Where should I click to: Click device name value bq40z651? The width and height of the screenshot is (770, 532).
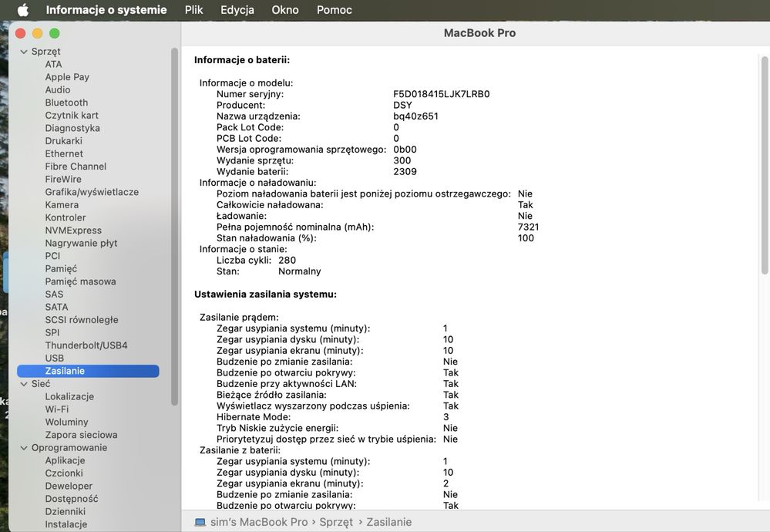click(415, 116)
